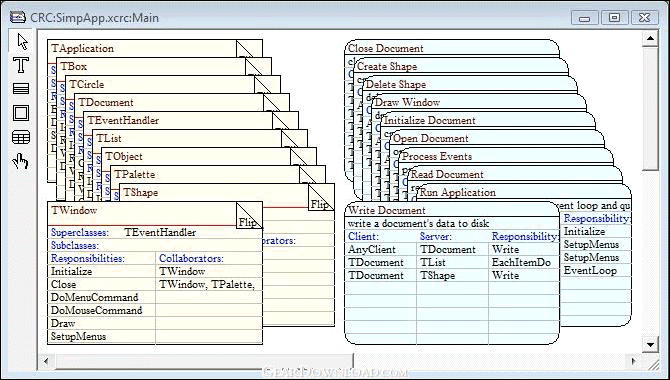This screenshot has height=380, width=670.
Task: Choose the Text tool
Action: (21, 65)
